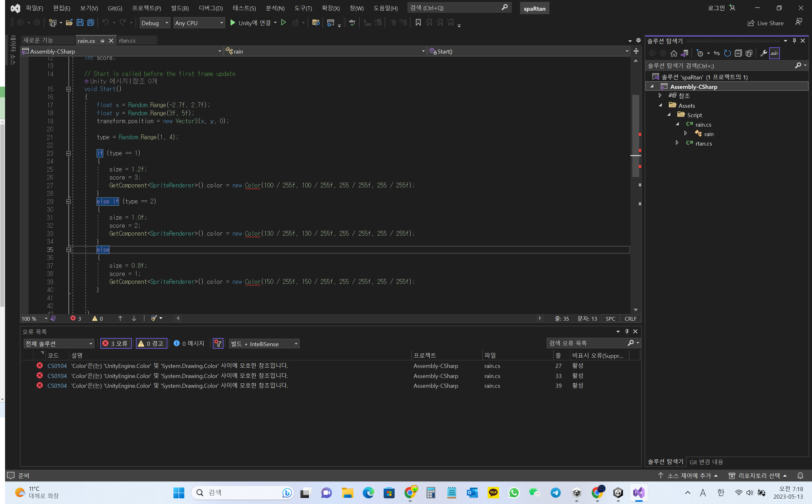Open the Debug configuration dropdown
Screen dimensions: 812x504
(155, 23)
